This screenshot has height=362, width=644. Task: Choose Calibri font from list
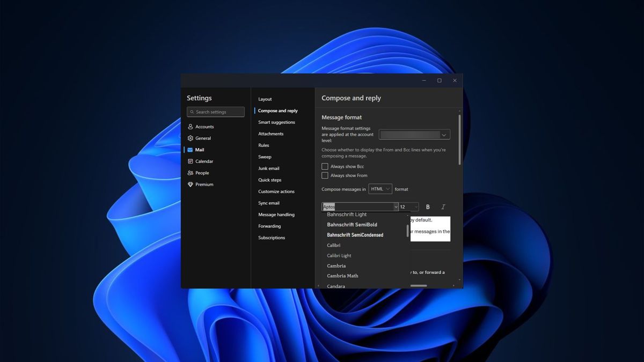(334, 245)
